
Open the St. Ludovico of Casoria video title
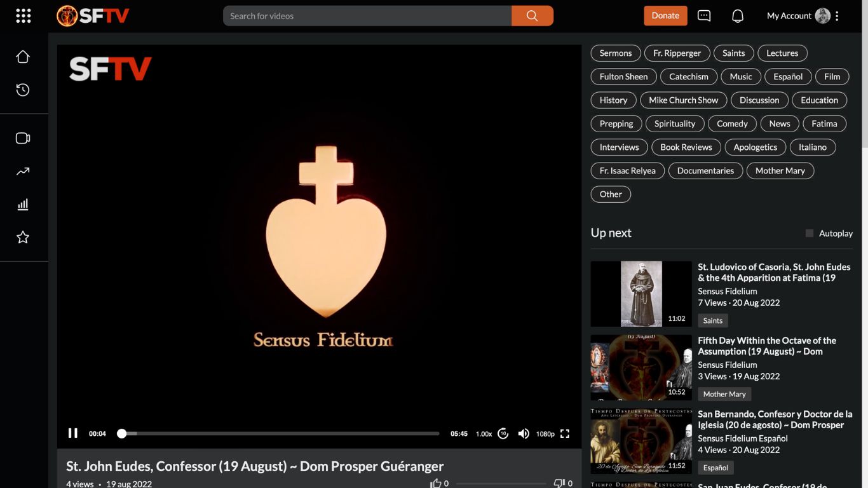click(x=773, y=273)
